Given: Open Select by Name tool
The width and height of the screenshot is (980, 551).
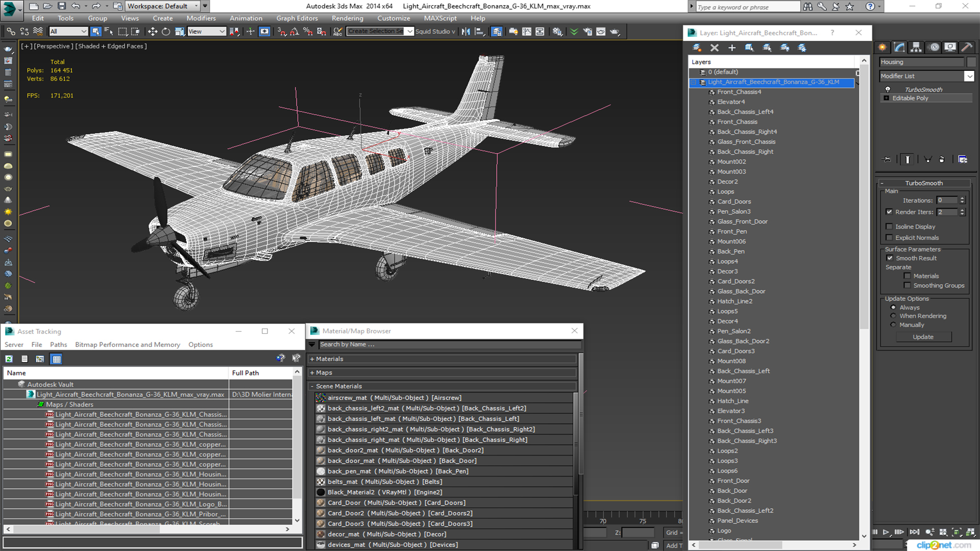Looking at the screenshot, I should tap(109, 32).
